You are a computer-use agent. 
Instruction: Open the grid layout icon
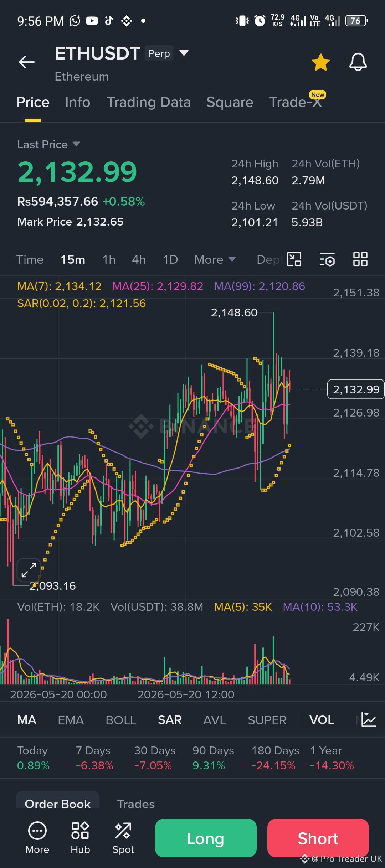tap(360, 259)
